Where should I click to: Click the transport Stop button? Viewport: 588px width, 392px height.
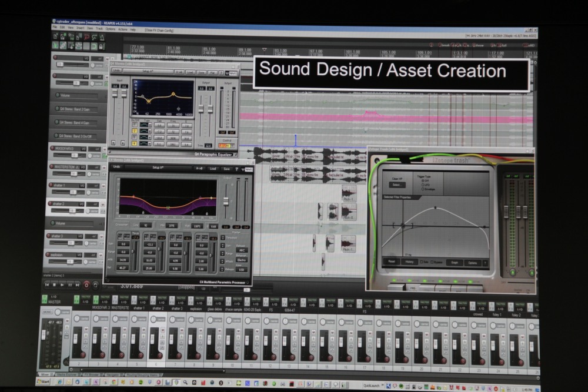tap(54, 285)
